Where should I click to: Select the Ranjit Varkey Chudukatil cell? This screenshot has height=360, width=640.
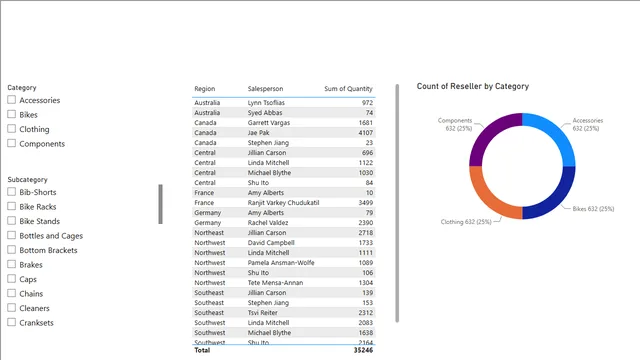click(283, 202)
